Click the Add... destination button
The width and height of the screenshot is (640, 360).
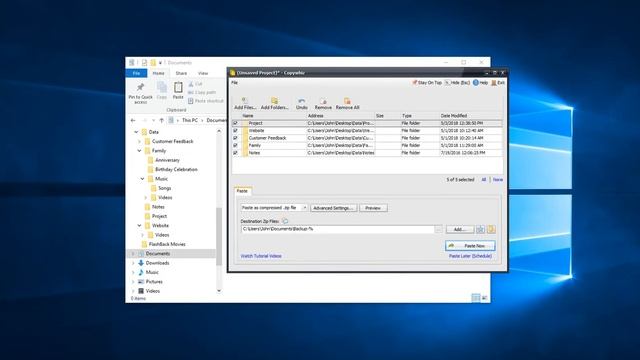click(x=460, y=229)
